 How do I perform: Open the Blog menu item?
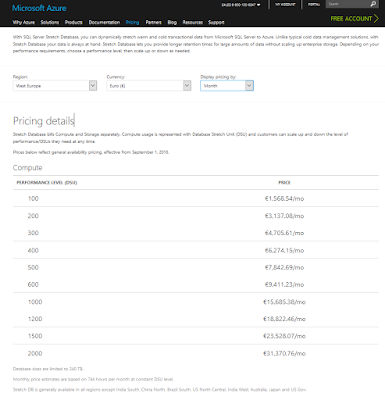[172, 22]
